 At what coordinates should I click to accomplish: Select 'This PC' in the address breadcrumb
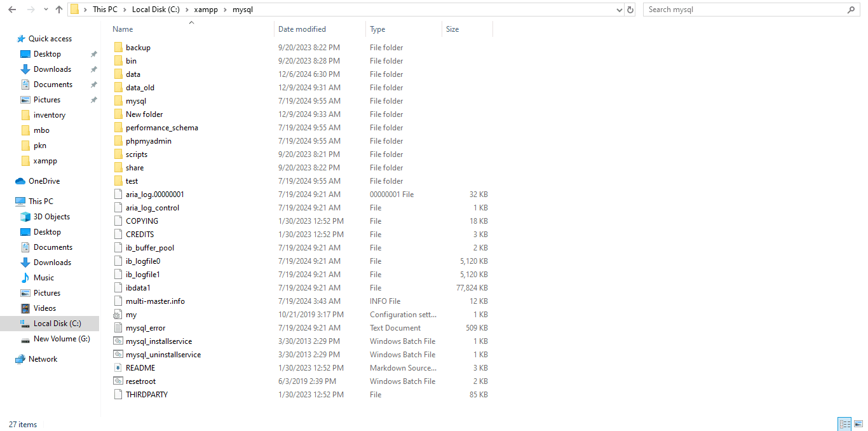pyautogui.click(x=105, y=10)
